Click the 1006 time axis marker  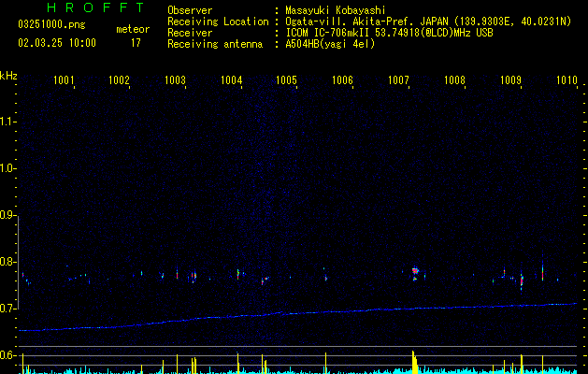pos(343,79)
